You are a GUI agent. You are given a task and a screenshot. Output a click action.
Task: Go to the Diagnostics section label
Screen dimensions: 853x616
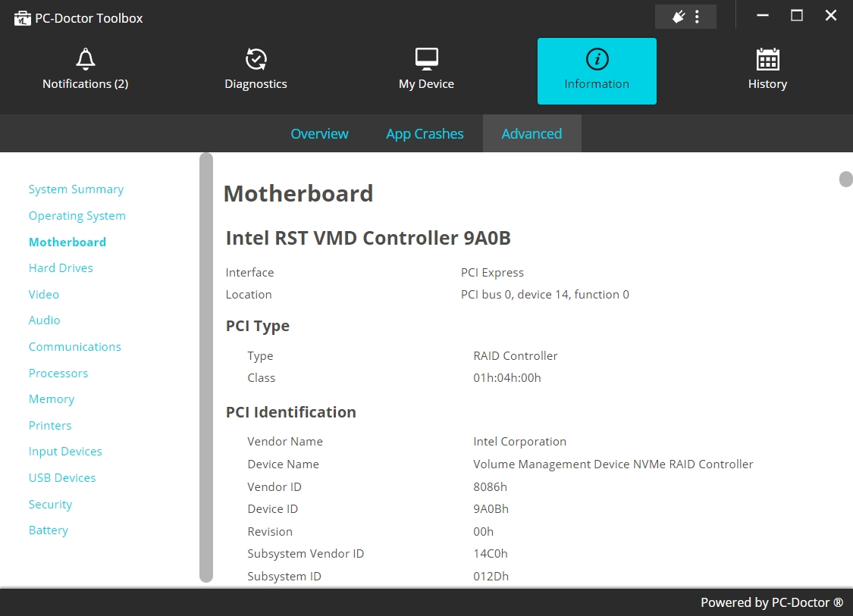tap(256, 84)
